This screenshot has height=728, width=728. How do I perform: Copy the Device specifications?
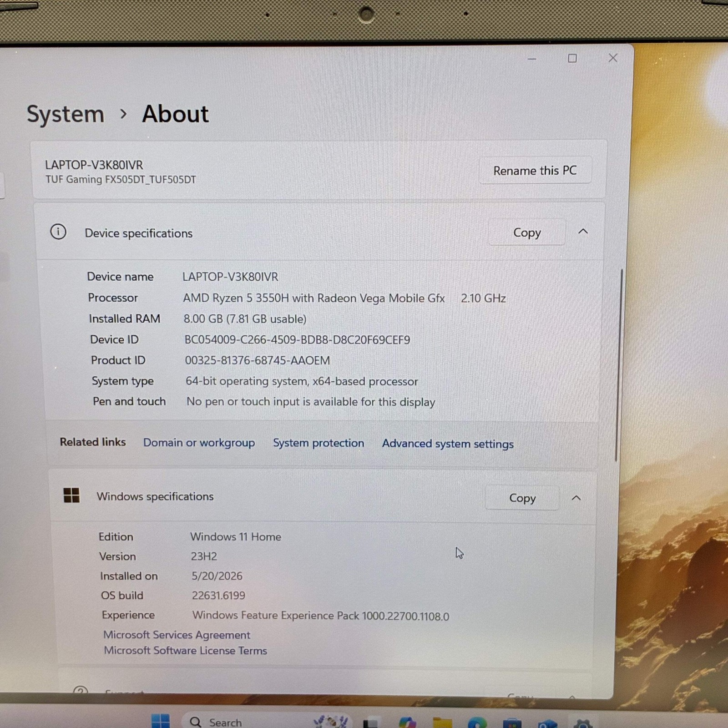pyautogui.click(x=527, y=233)
